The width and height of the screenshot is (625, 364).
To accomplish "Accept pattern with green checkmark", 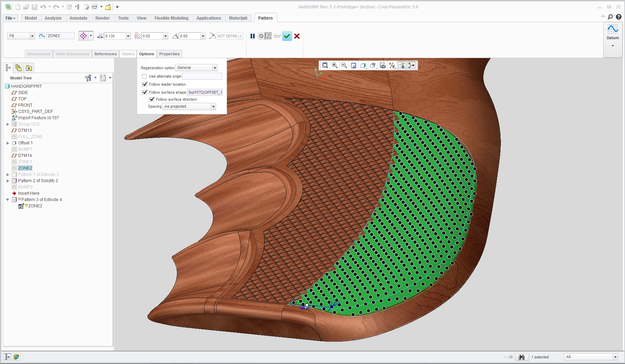I will click(x=287, y=36).
